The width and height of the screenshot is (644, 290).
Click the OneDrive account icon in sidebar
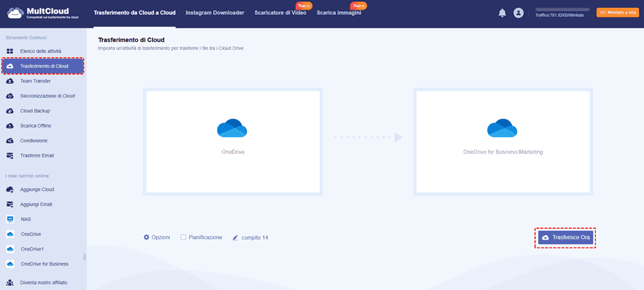point(10,234)
